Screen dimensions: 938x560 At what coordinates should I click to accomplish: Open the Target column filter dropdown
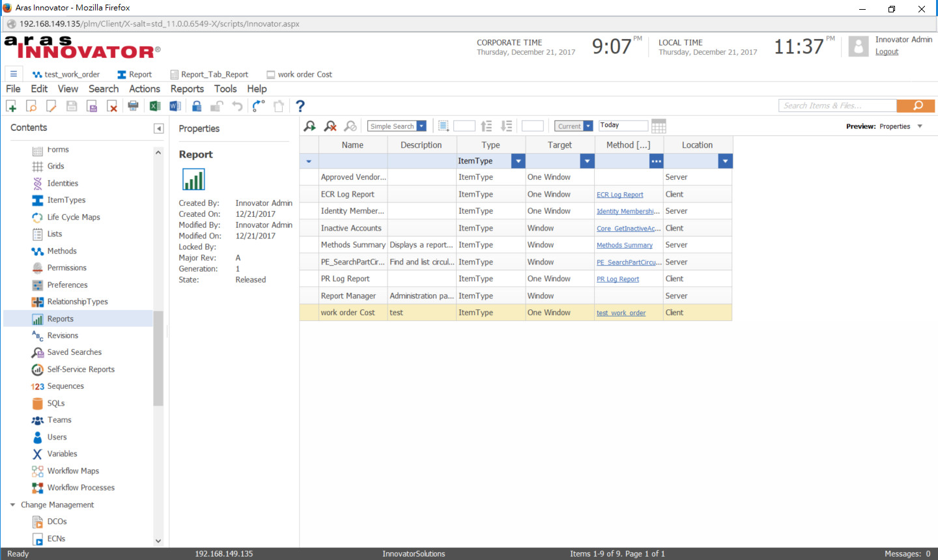click(588, 161)
